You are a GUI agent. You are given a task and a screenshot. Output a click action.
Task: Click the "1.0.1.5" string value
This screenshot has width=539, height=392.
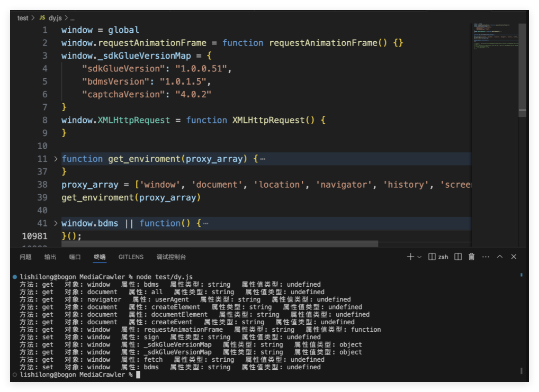point(183,81)
